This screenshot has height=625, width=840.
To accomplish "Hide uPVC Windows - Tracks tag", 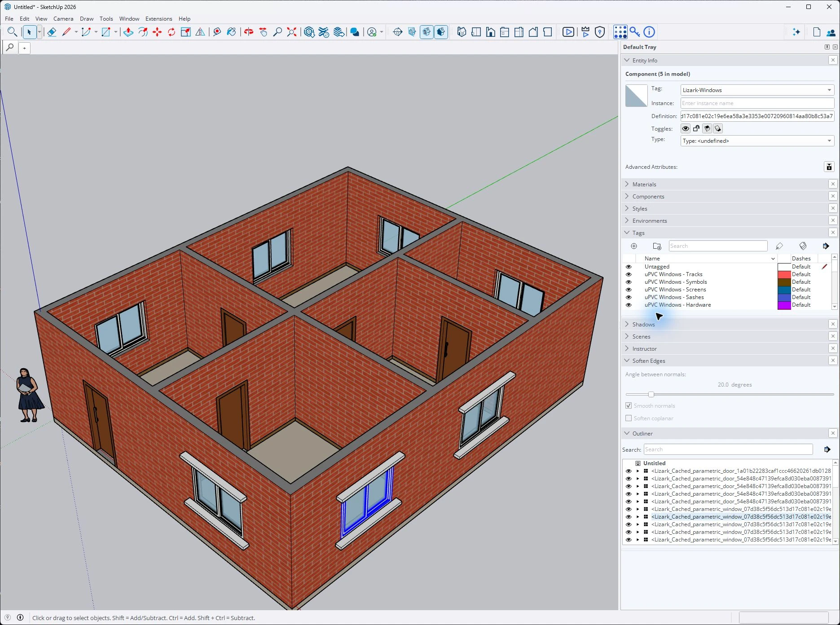I will pos(629,274).
